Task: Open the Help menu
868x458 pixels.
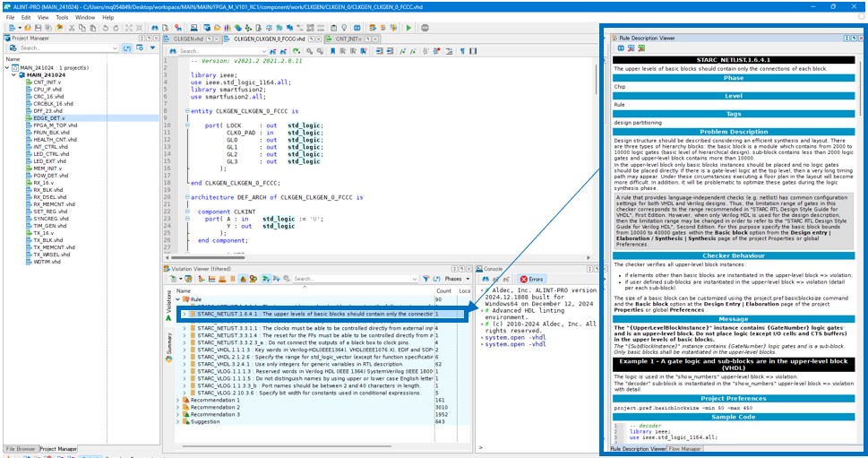Action: (108, 17)
